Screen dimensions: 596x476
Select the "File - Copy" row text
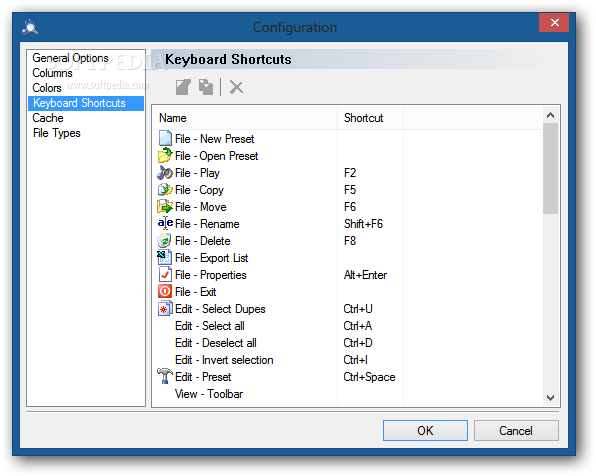click(x=199, y=190)
